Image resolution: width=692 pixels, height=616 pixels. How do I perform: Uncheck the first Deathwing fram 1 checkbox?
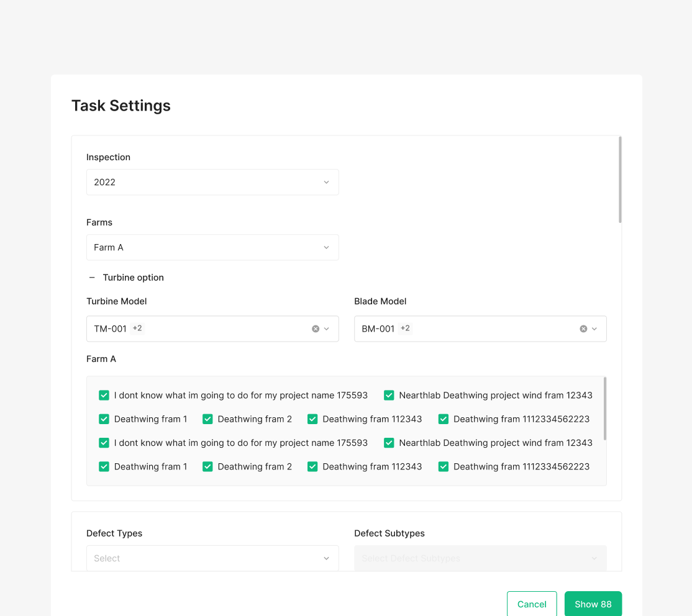pyautogui.click(x=104, y=419)
